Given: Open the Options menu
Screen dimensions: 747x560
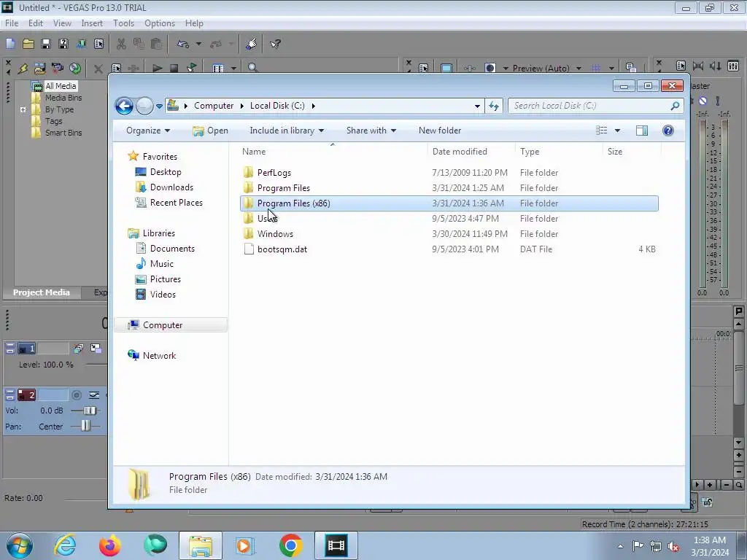Looking at the screenshot, I should [x=160, y=23].
